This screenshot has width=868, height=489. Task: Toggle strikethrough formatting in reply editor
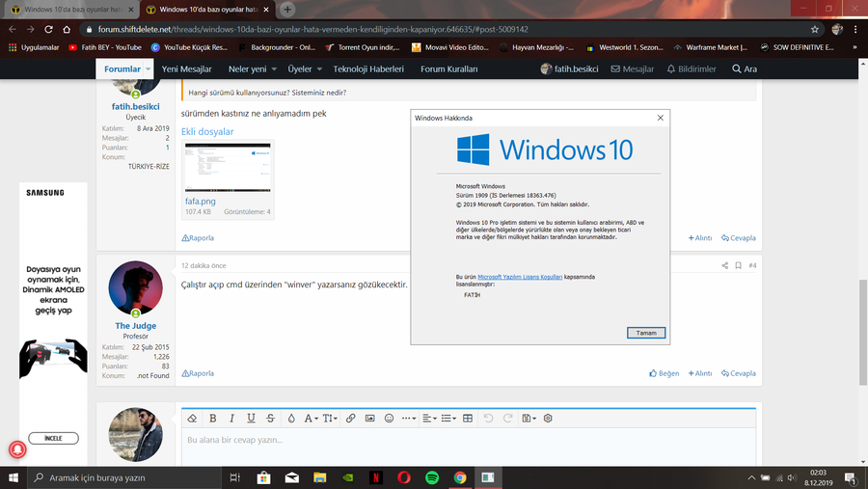pos(270,419)
